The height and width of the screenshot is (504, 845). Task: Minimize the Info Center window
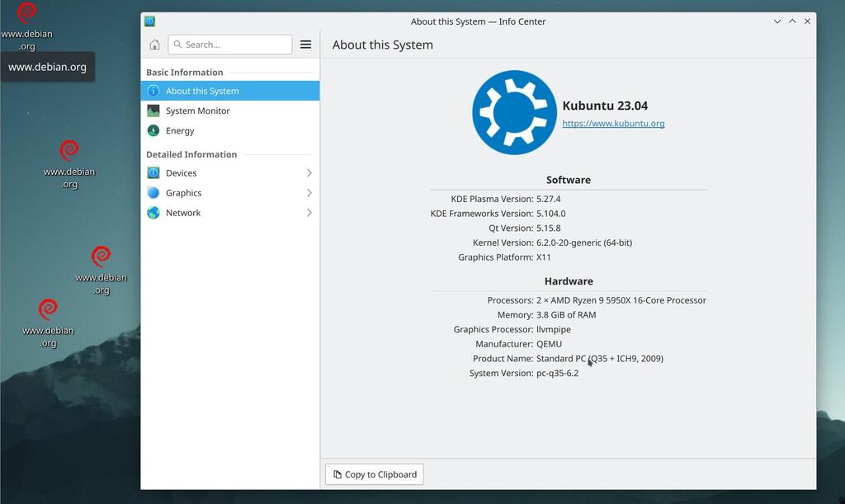pos(777,21)
